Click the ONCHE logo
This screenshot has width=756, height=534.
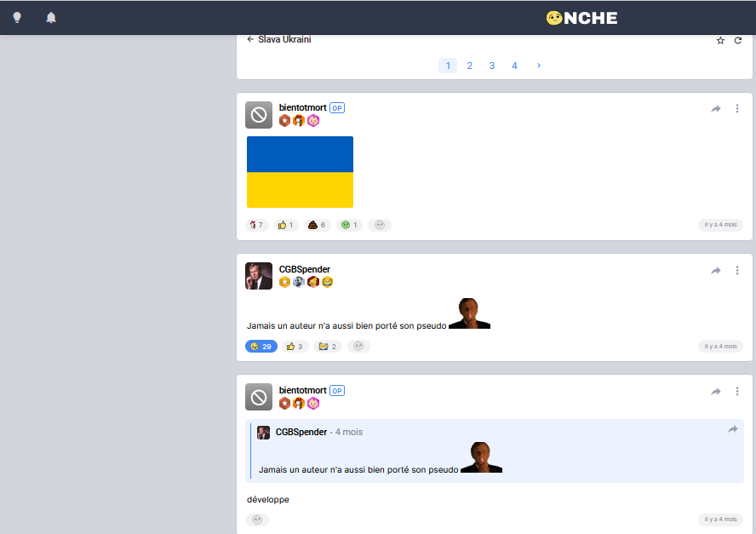pos(582,18)
